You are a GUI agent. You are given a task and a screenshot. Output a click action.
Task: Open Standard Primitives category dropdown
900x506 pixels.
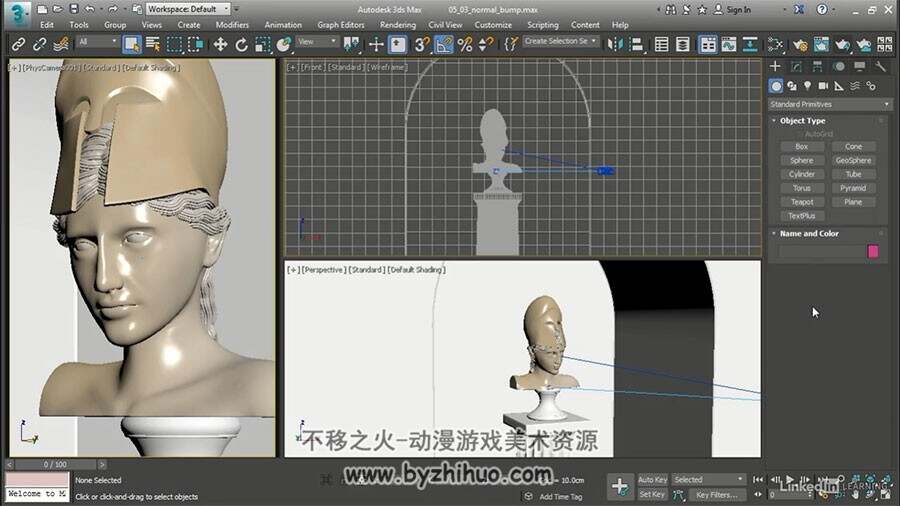(x=829, y=104)
